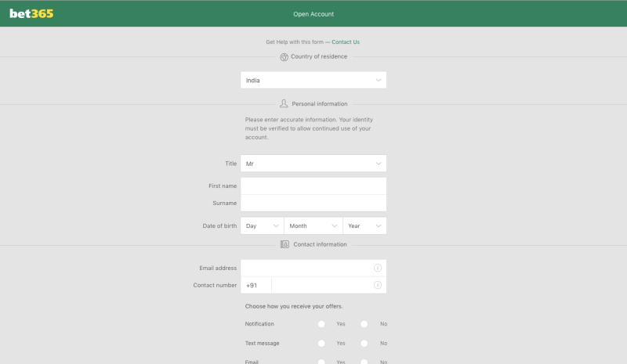Click the 'Get Help with this form' text
The height and width of the screenshot is (364, 627).
point(295,42)
